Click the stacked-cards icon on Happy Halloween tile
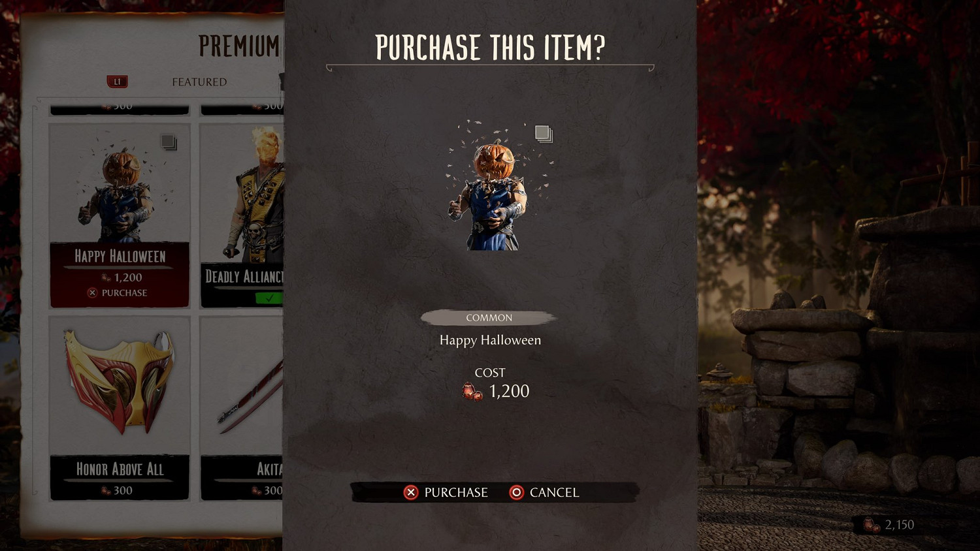 [x=169, y=142]
